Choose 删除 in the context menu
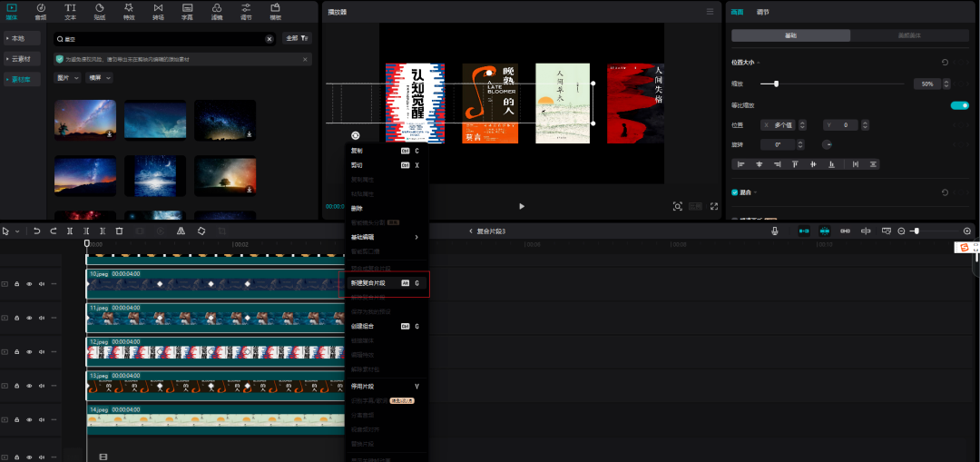This screenshot has width=980, height=462. pyautogui.click(x=387, y=208)
